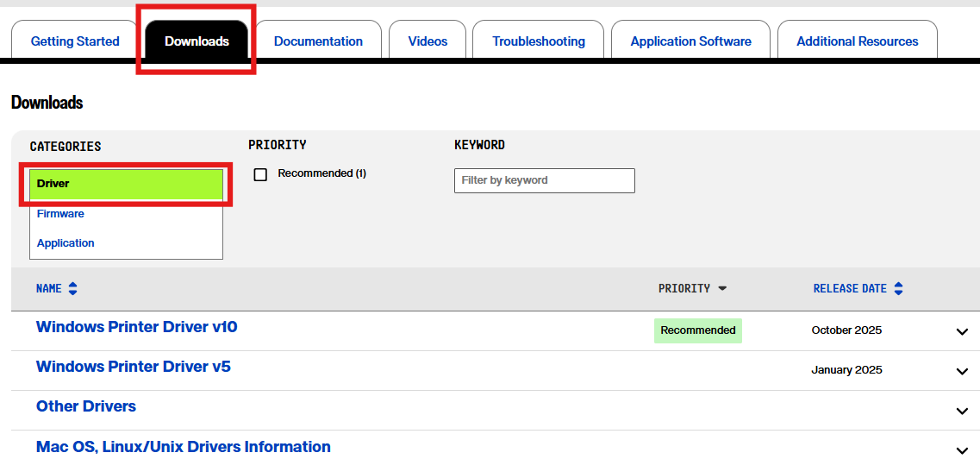Open the Videos tab

(428, 41)
